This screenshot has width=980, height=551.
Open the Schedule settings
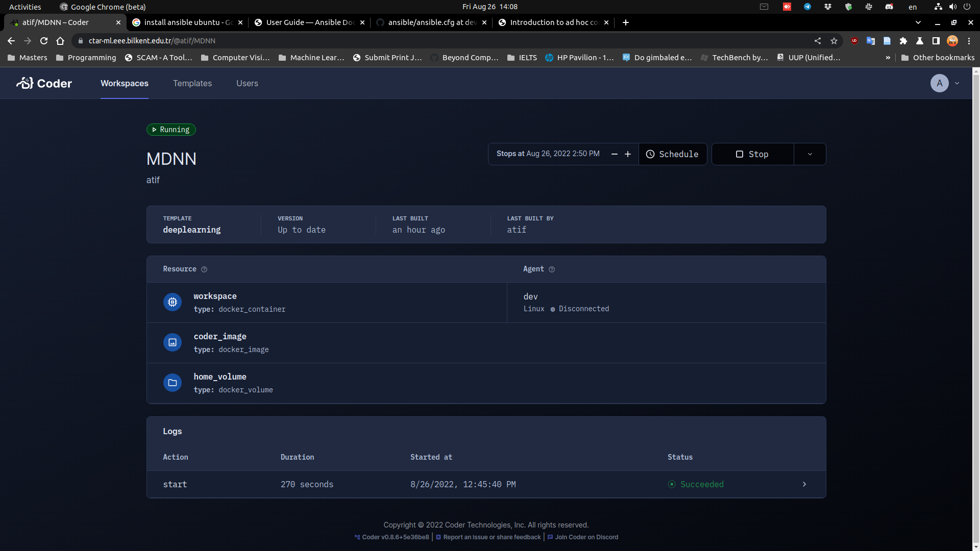click(673, 154)
